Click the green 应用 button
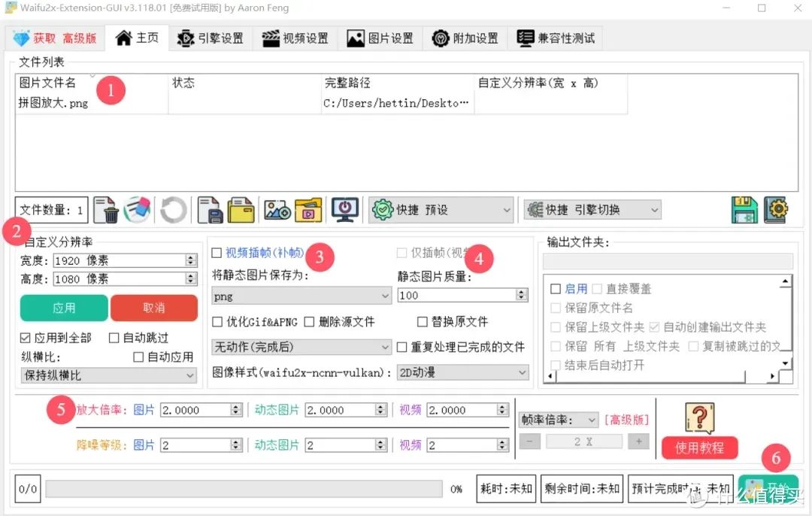 64,308
